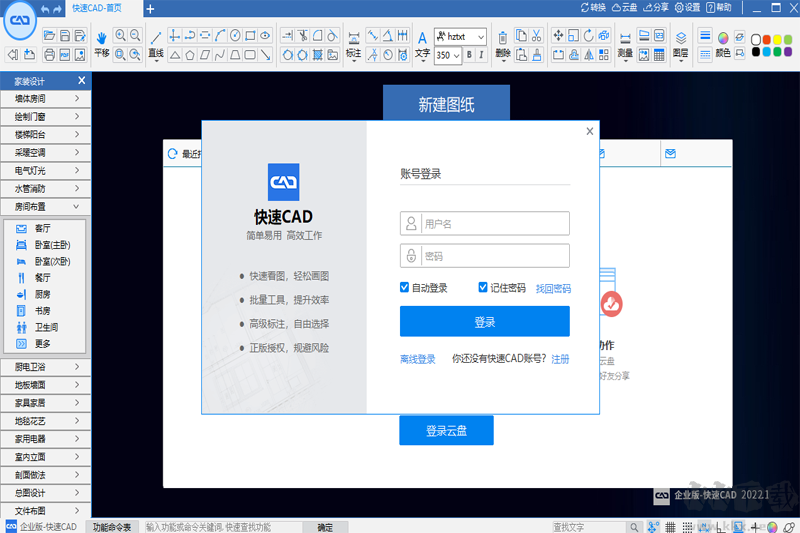Select 客厅 in the room list
Image resolution: width=800 pixels, height=533 pixels.
[x=41, y=229]
